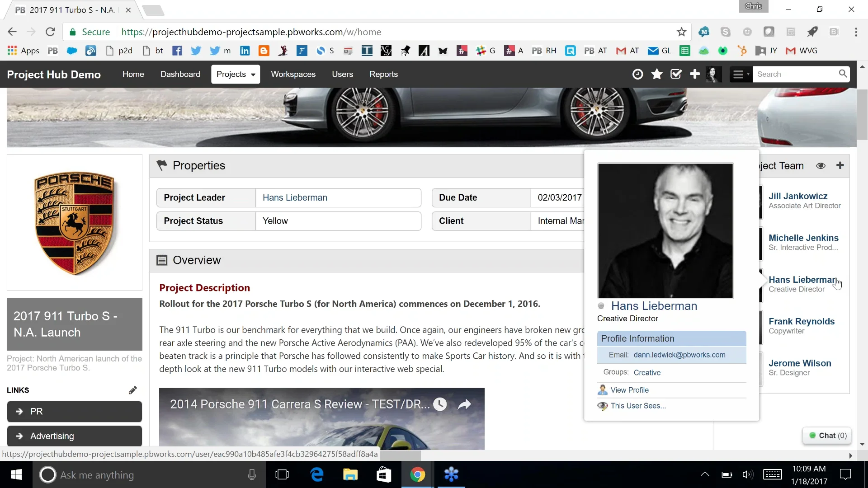This screenshot has height=488, width=868.
Task: Open Jerome Wilson team member
Action: click(800, 363)
